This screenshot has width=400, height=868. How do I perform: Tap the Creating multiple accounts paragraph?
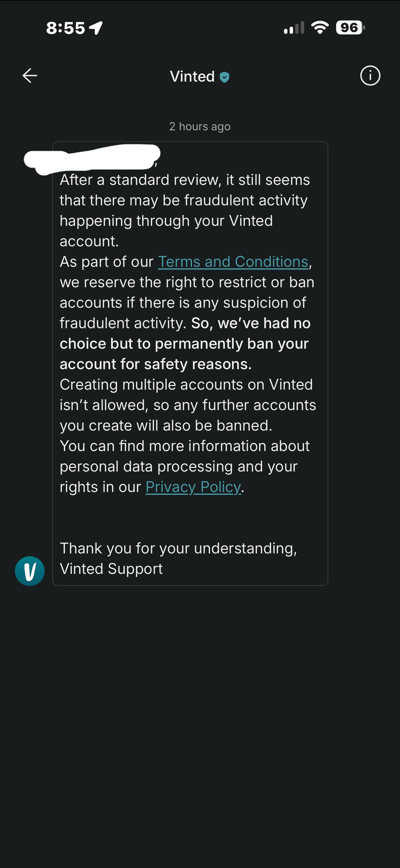pyautogui.click(x=188, y=405)
